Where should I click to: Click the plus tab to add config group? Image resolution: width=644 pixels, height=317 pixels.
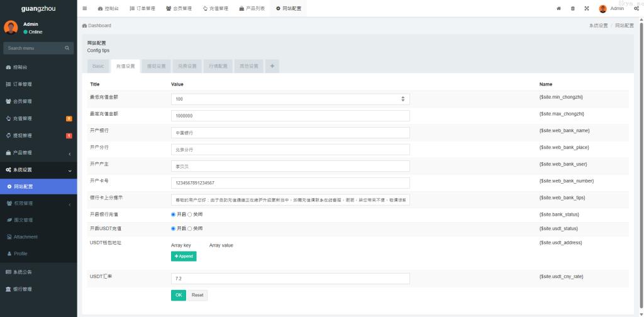pos(272,66)
